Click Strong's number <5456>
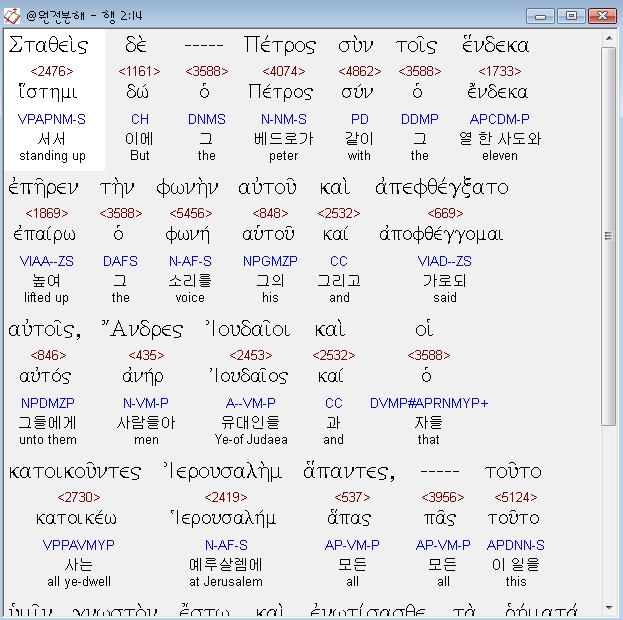 coord(191,213)
